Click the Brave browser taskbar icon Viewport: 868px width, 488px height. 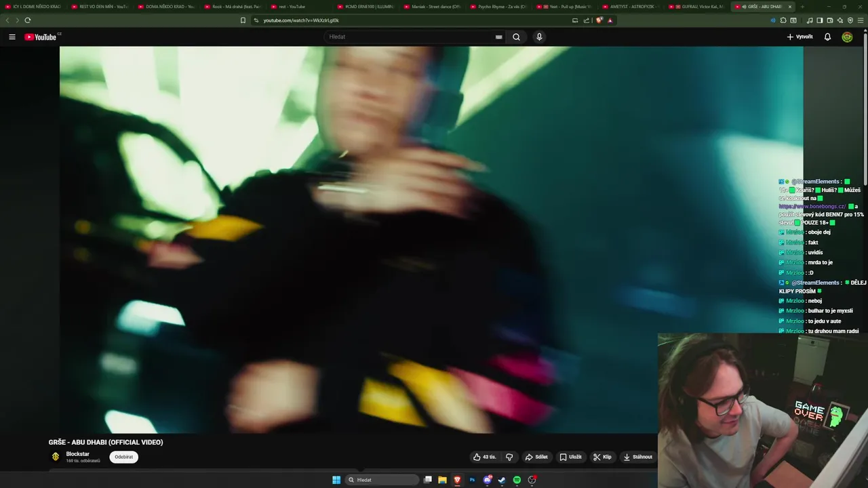(457, 480)
